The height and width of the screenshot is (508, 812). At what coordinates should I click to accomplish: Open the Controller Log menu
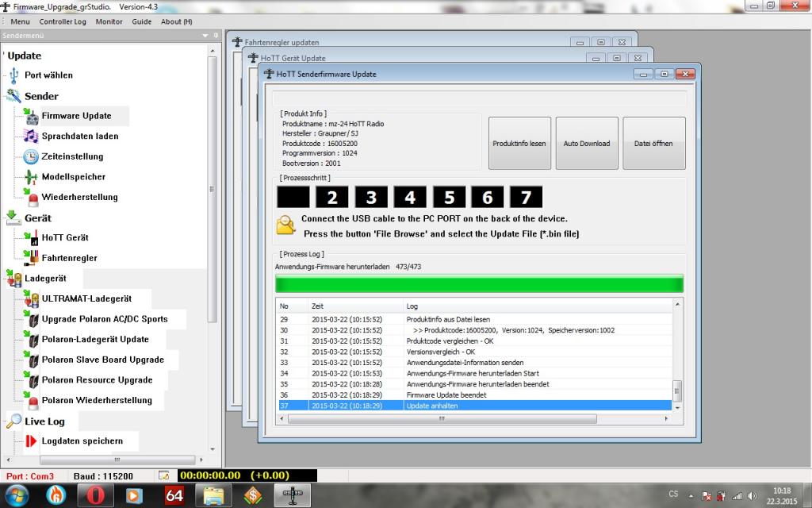click(63, 21)
